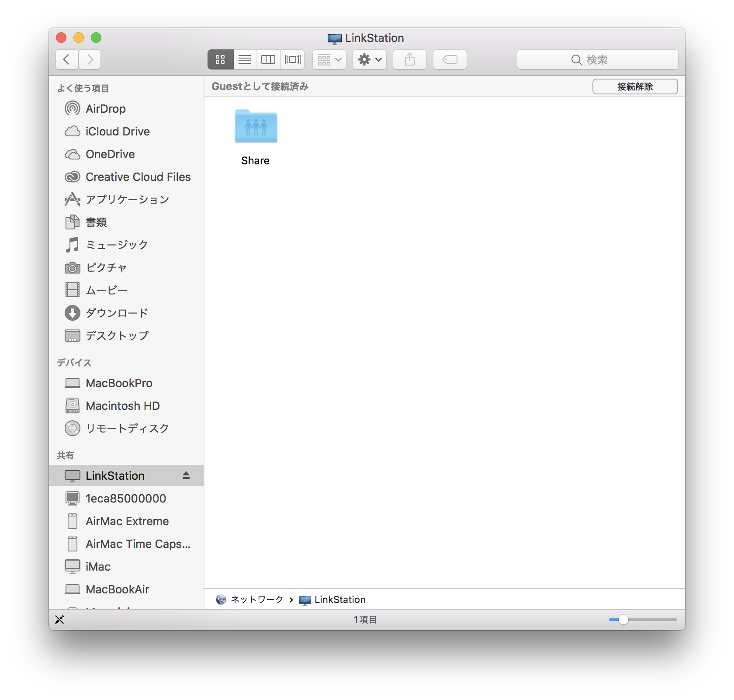
Task: Switch to Cover Flow view mode
Action: point(292,59)
